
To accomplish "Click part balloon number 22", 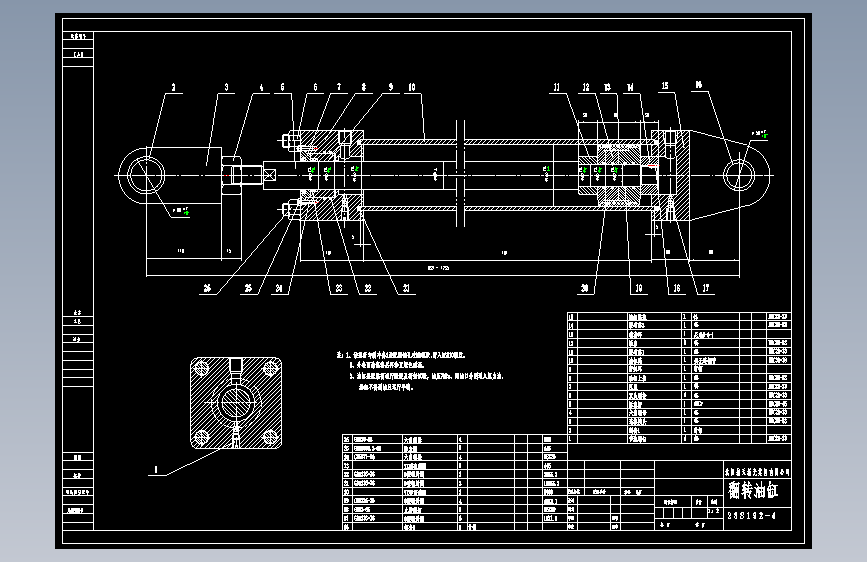I will click(x=368, y=288).
